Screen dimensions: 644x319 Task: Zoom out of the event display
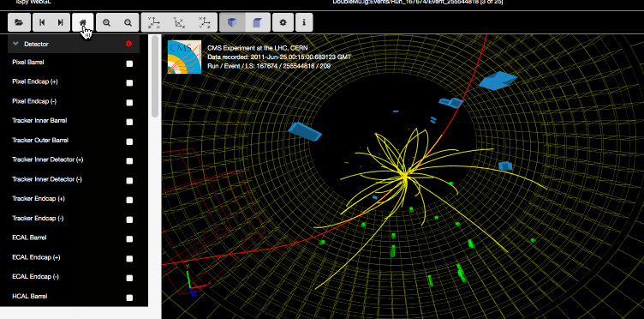point(128,22)
